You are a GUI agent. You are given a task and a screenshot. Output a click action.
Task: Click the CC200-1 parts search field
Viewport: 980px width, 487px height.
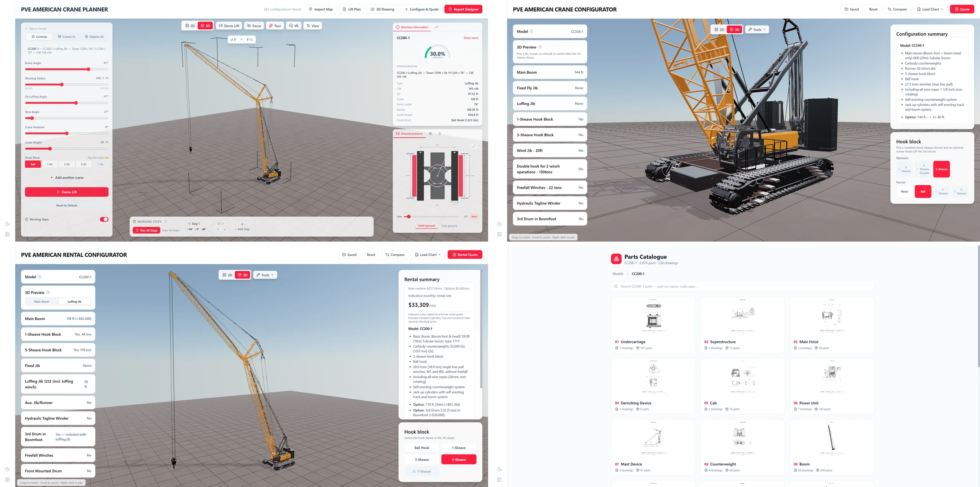click(x=742, y=286)
